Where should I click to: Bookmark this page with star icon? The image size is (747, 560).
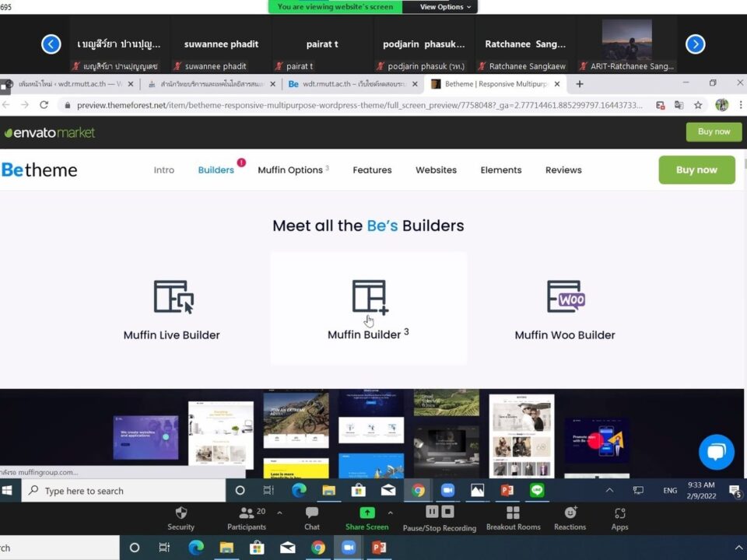pyautogui.click(x=698, y=105)
